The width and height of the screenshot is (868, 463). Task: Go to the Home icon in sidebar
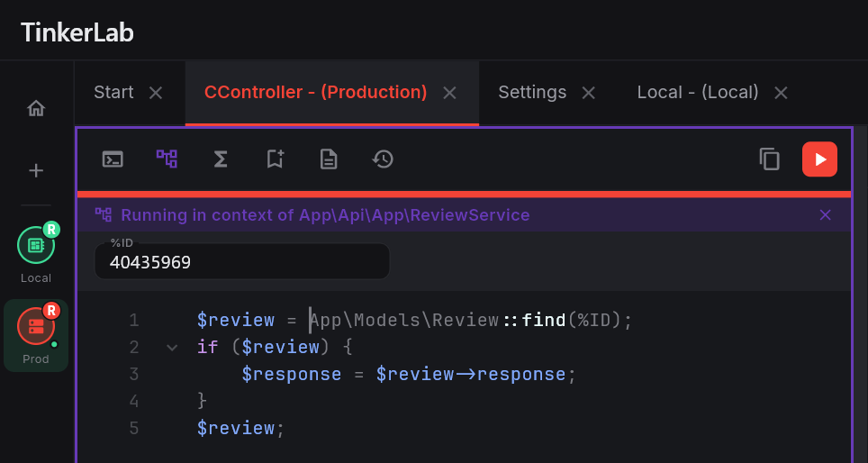(x=36, y=108)
